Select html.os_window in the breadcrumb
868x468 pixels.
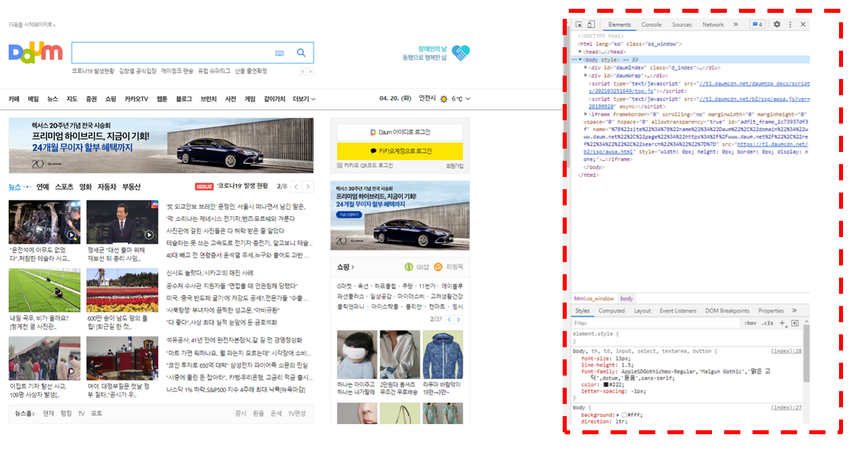click(x=594, y=298)
